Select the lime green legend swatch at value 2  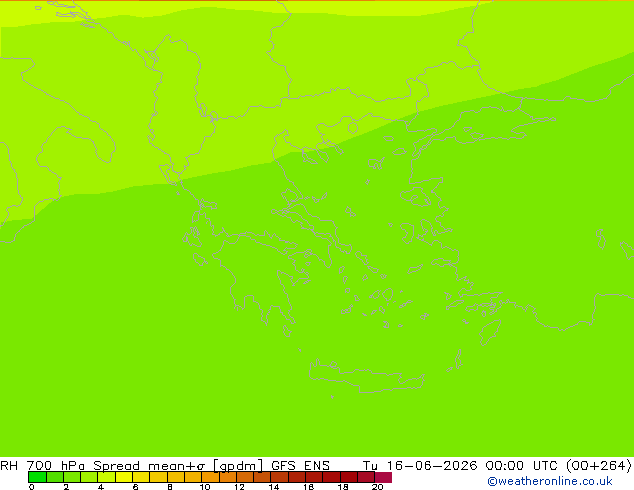(72, 477)
